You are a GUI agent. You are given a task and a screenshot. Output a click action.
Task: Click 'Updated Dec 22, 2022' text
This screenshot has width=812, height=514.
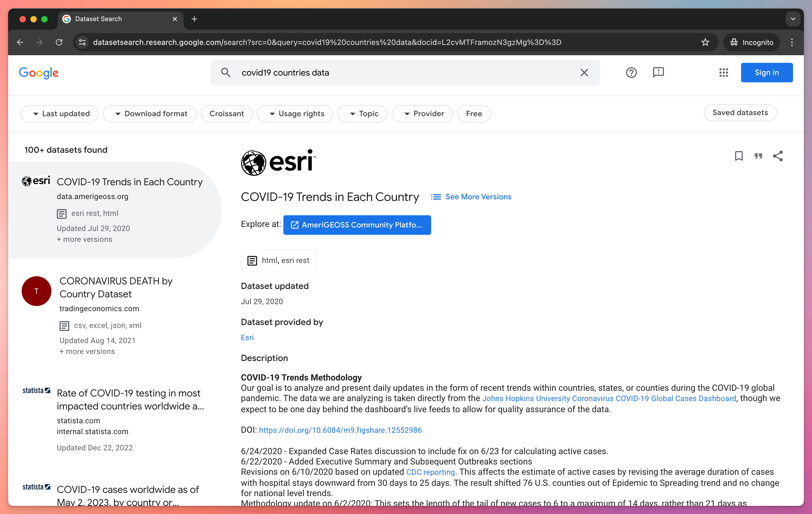[95, 448]
